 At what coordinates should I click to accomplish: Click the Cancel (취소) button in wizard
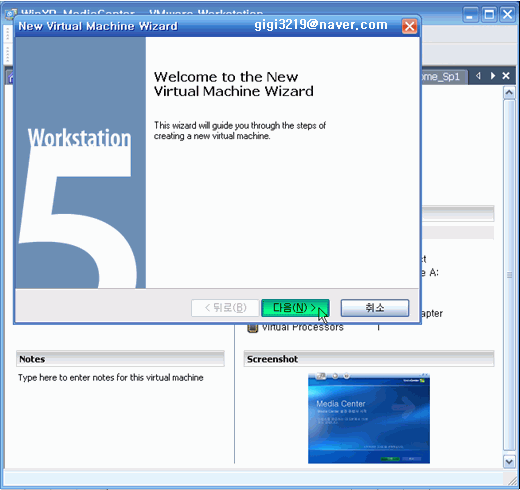pos(375,308)
